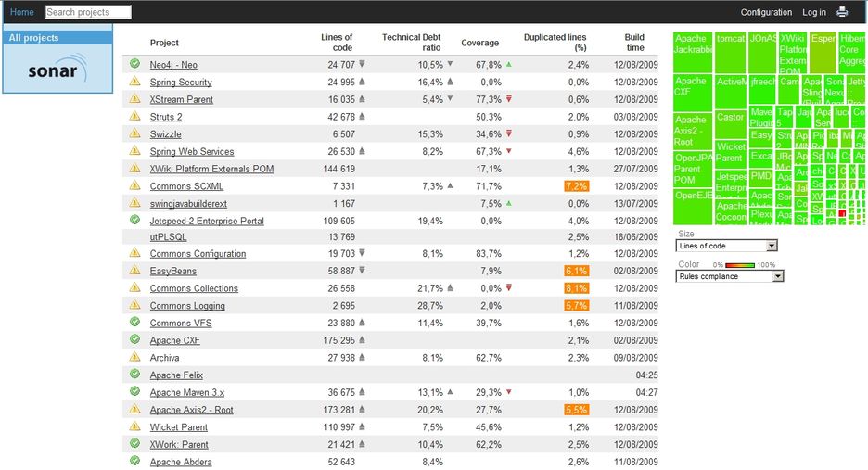Click the warning icon beside Wicket Parent
This screenshot has height=470, width=868.
[134, 426]
